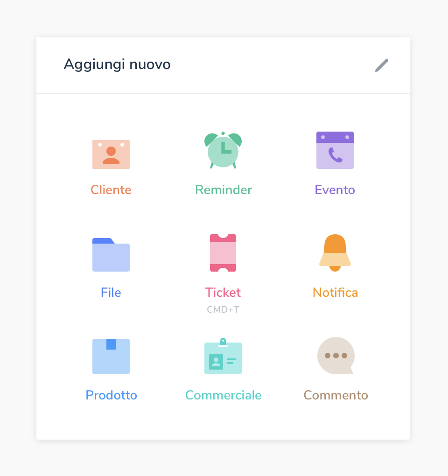
Task: Click the Evento label
Action: coord(335,190)
